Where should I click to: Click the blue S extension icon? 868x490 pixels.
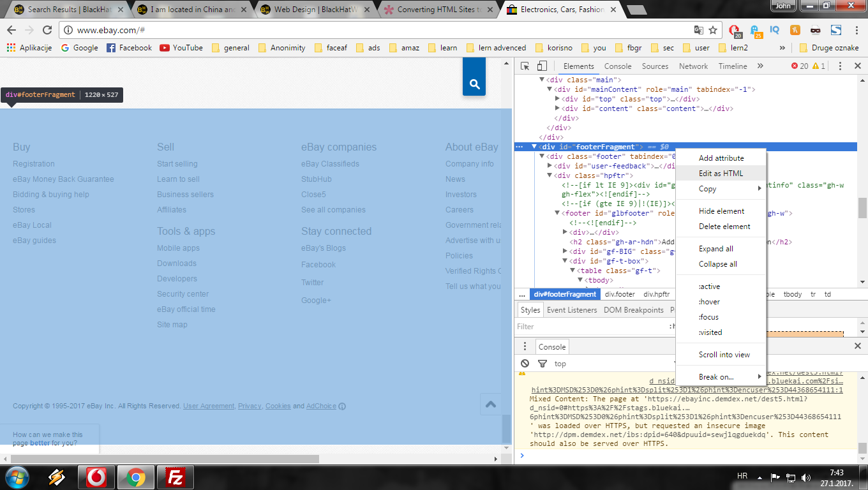click(x=835, y=30)
